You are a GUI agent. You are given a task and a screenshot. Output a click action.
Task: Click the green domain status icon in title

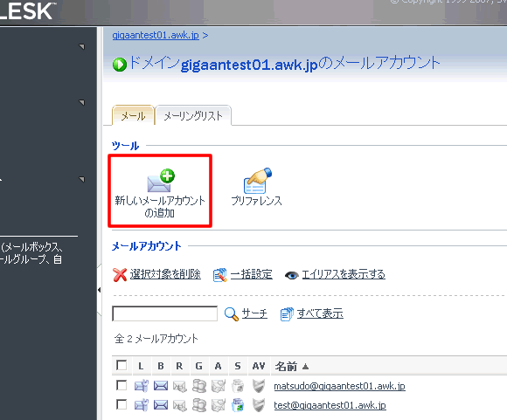click(120, 65)
